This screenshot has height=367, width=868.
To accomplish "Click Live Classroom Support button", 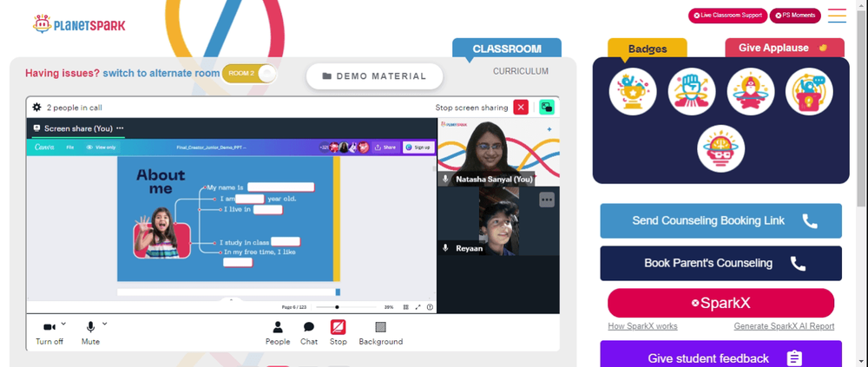I will pos(727,16).
